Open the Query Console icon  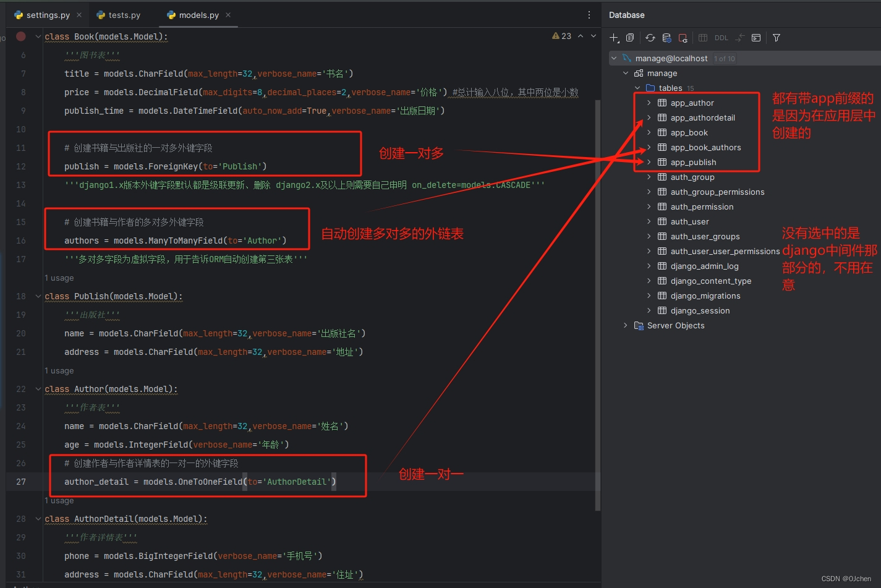756,38
